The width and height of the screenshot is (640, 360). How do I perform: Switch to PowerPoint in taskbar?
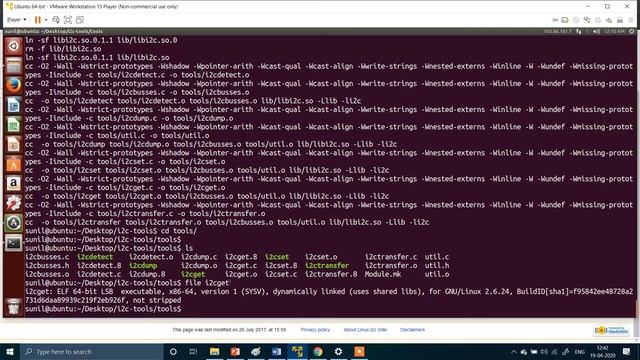click(x=235, y=351)
